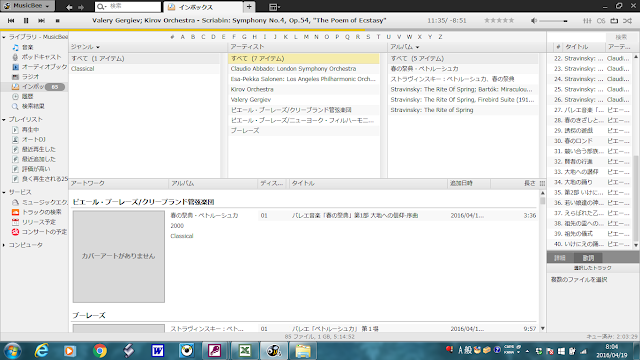Open Google Chrome from taskbar
Screen dimensions: 640x360
(99, 351)
